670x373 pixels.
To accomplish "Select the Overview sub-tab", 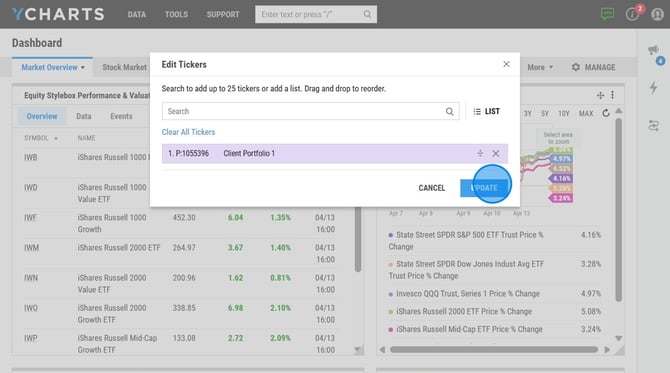I will click(x=42, y=116).
